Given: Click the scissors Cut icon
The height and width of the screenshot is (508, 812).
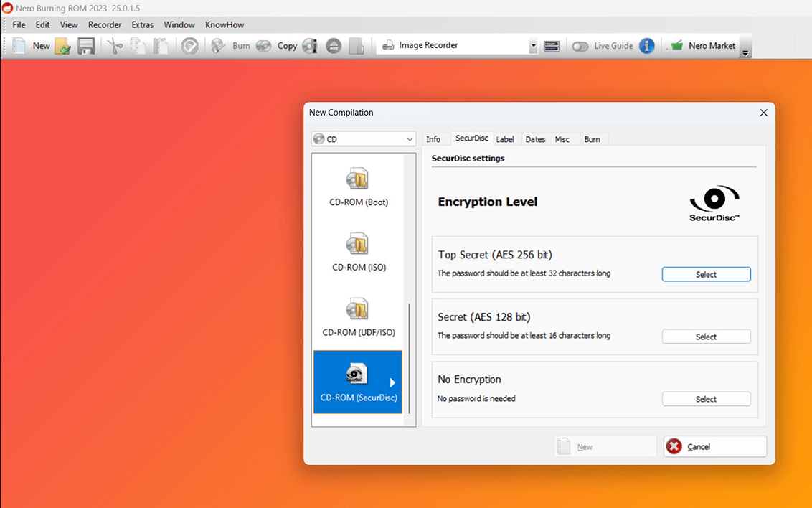Looking at the screenshot, I should click(x=115, y=46).
